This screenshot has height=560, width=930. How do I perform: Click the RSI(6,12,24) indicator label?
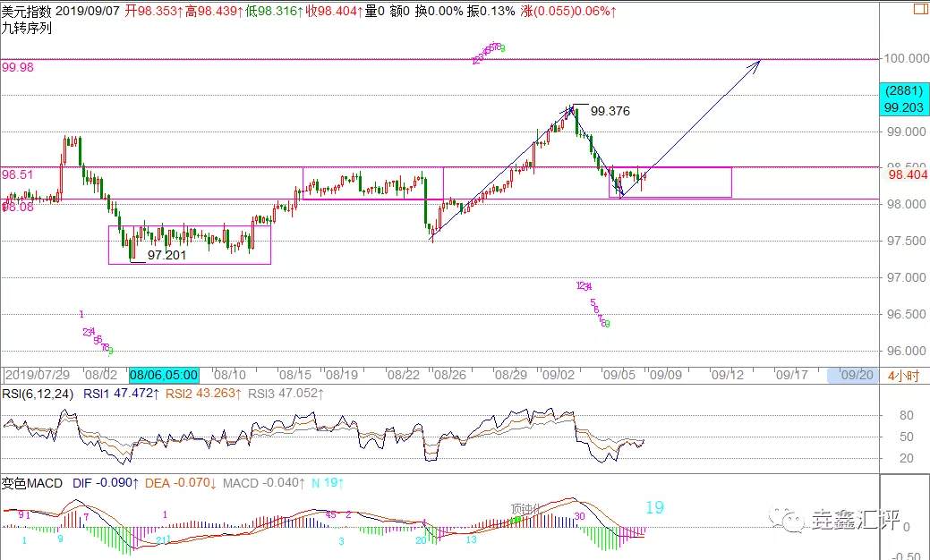(38, 394)
